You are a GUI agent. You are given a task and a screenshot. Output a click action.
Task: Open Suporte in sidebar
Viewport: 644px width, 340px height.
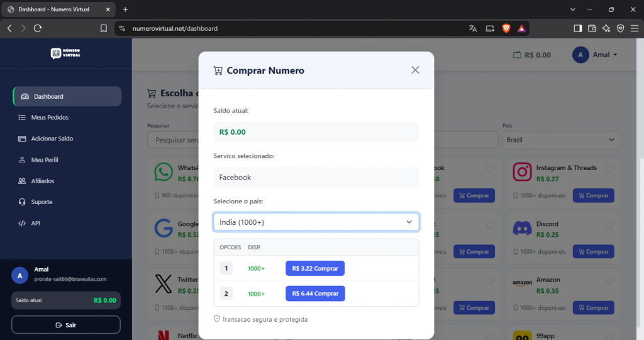[x=36, y=202]
